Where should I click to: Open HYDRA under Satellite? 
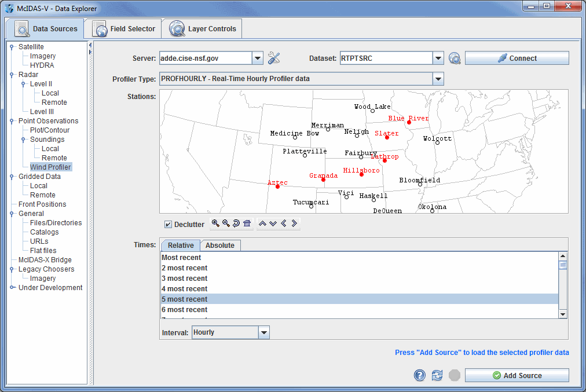point(42,65)
